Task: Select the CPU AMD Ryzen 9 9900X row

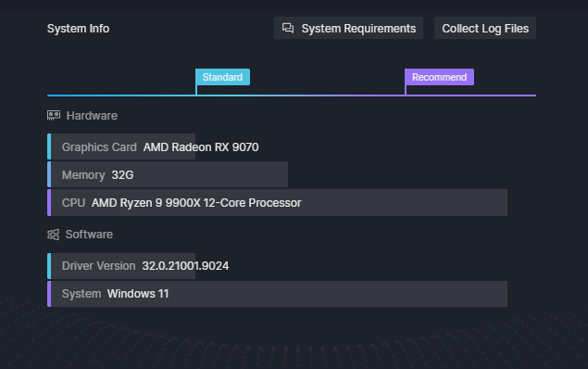Action: 277,203
